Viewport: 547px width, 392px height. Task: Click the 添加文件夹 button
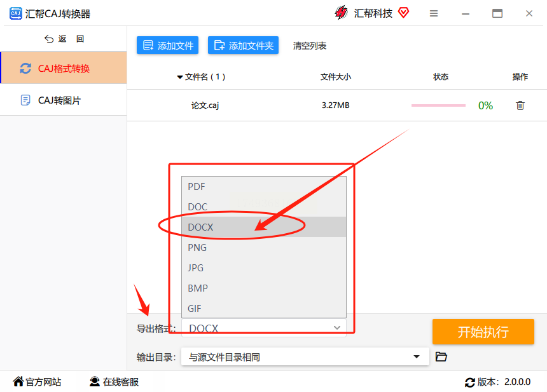click(x=243, y=45)
